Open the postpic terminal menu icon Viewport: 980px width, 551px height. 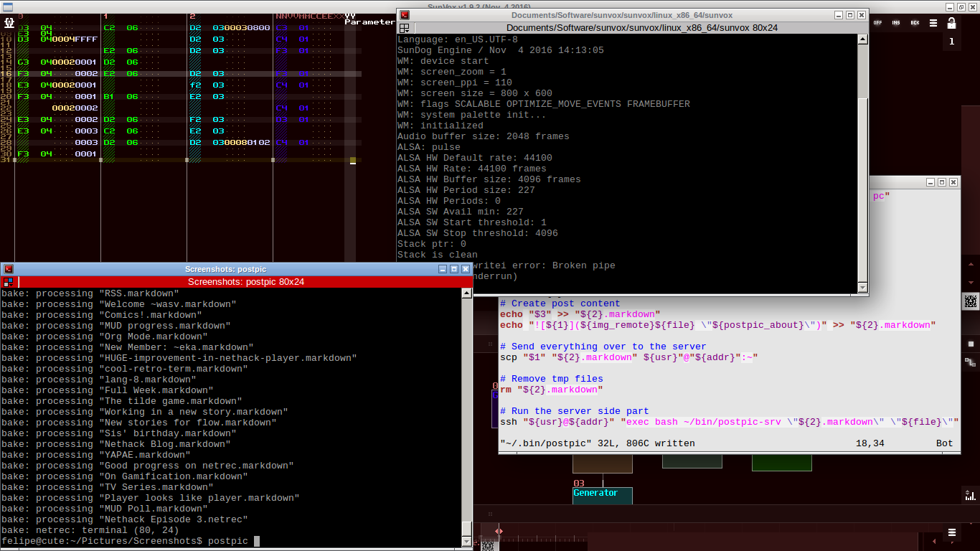click(x=7, y=282)
